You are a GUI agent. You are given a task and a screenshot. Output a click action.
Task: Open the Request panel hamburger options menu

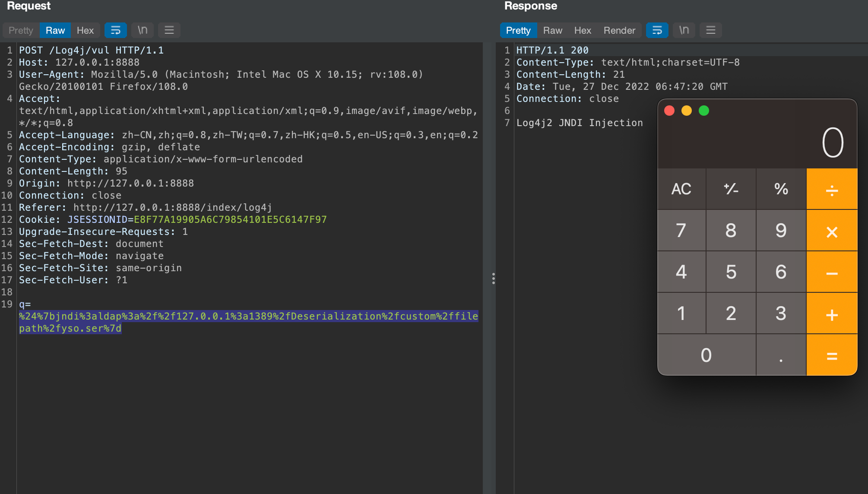click(169, 30)
